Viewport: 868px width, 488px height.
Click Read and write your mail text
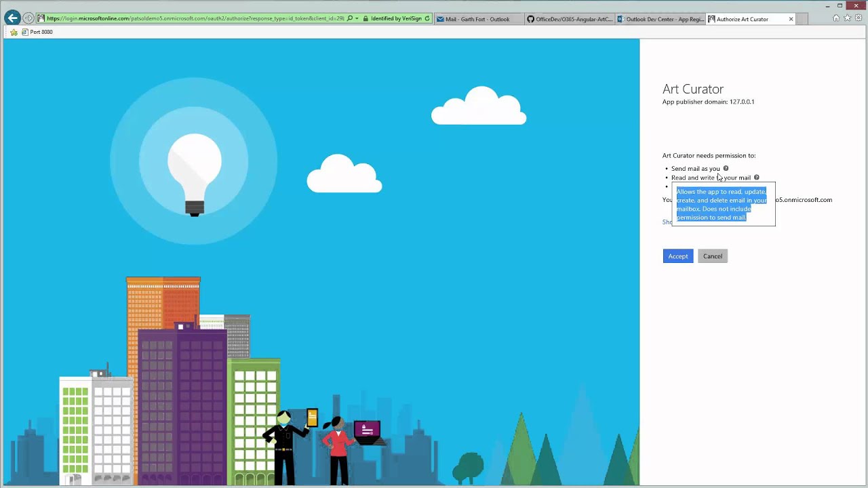[711, 178]
